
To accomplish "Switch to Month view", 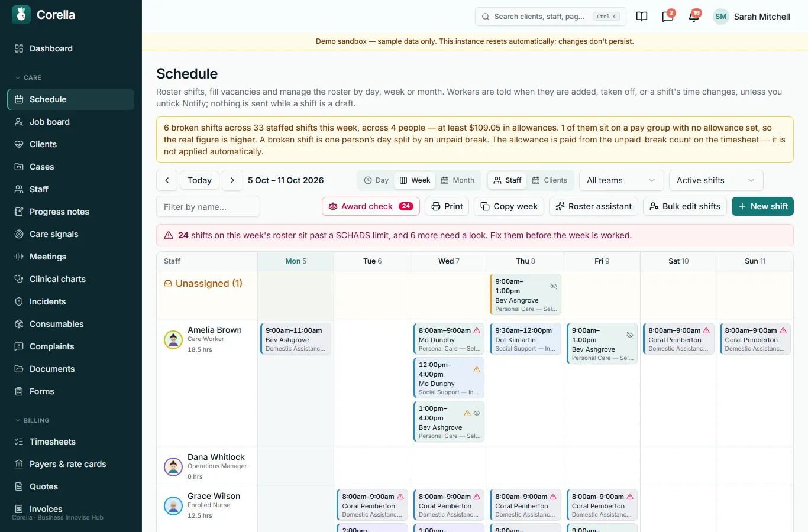I will [458, 180].
